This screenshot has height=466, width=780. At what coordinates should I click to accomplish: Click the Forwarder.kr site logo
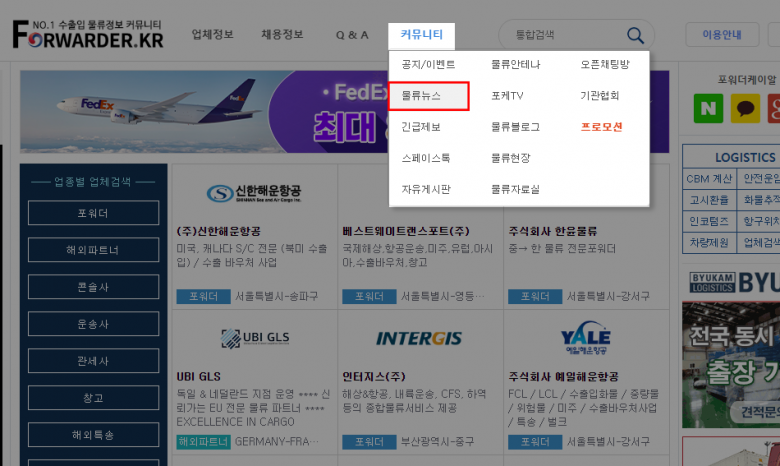click(88, 35)
